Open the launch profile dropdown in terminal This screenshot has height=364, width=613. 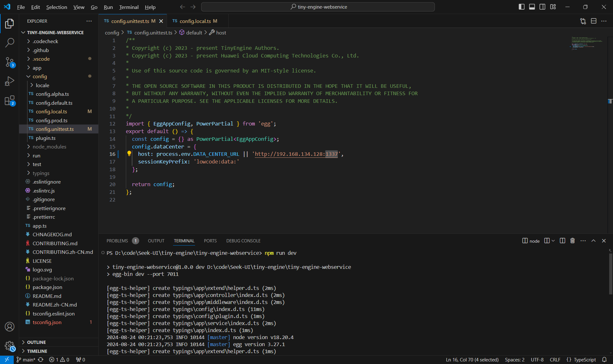click(553, 241)
